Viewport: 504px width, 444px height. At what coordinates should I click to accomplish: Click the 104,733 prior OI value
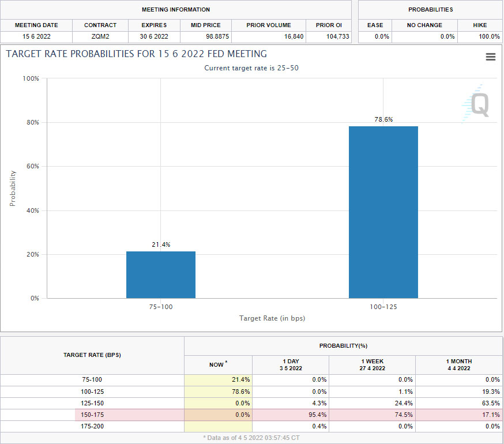click(337, 37)
